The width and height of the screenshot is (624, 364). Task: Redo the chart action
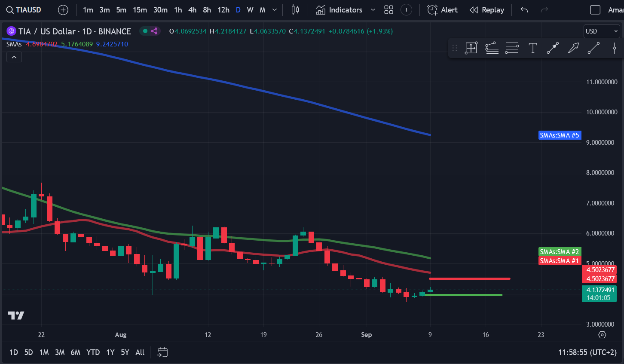[x=544, y=10]
